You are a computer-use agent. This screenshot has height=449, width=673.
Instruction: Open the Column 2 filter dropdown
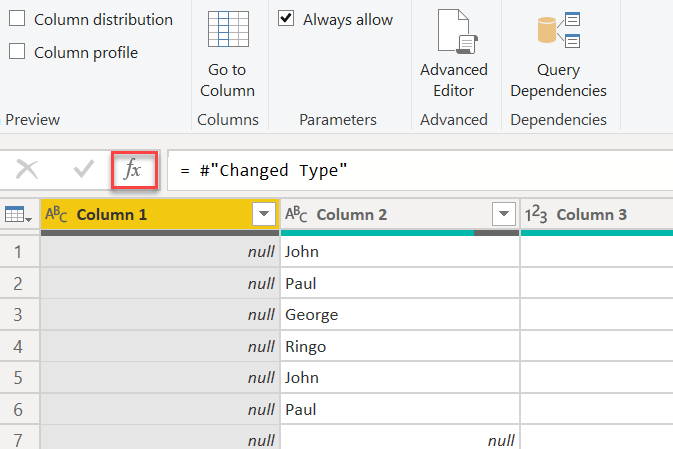tap(503, 214)
